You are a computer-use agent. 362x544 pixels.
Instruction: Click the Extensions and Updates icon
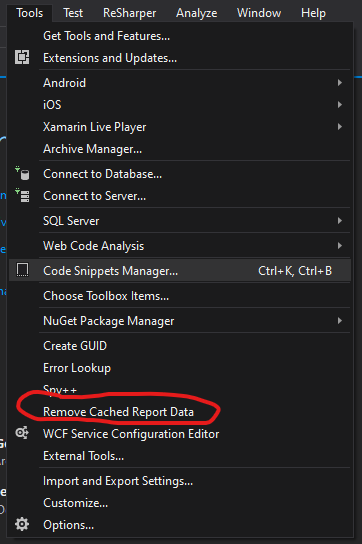click(22, 57)
